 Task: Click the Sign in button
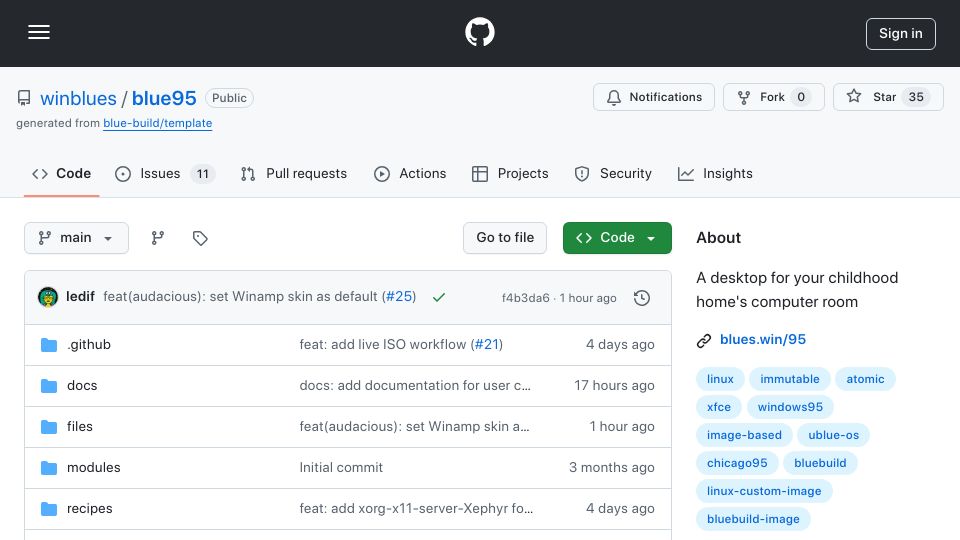point(900,34)
